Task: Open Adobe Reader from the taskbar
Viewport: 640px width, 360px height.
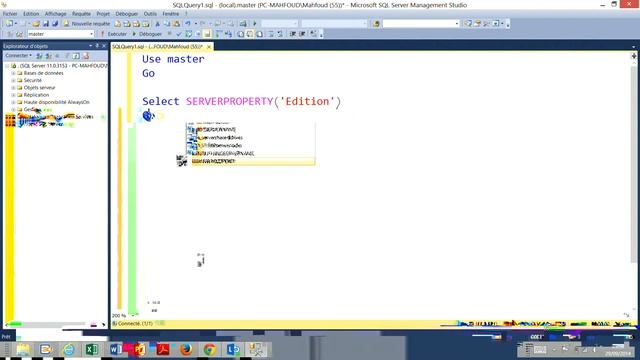Action: point(163,349)
